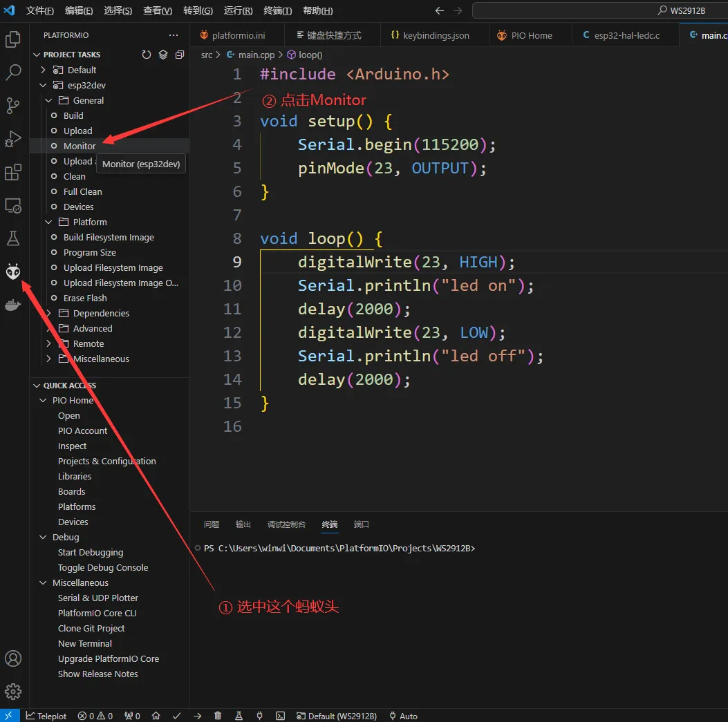The height and width of the screenshot is (722, 728).
Task: Click the WS2912B command center search box
Action: (x=600, y=10)
